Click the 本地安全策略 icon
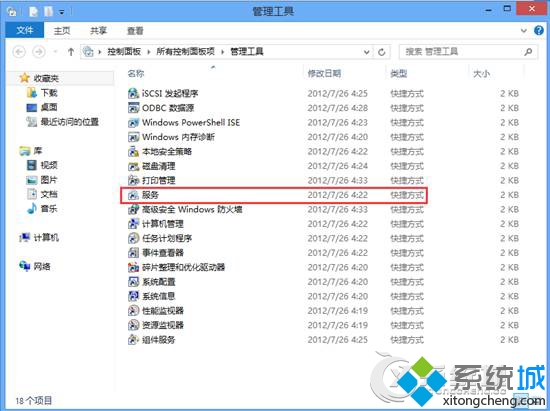The image size is (550, 411). [133, 151]
